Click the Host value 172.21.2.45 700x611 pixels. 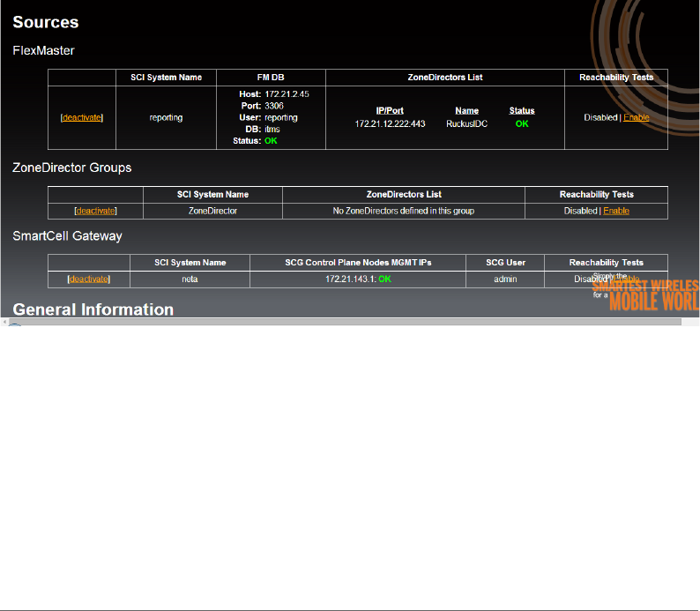click(287, 94)
